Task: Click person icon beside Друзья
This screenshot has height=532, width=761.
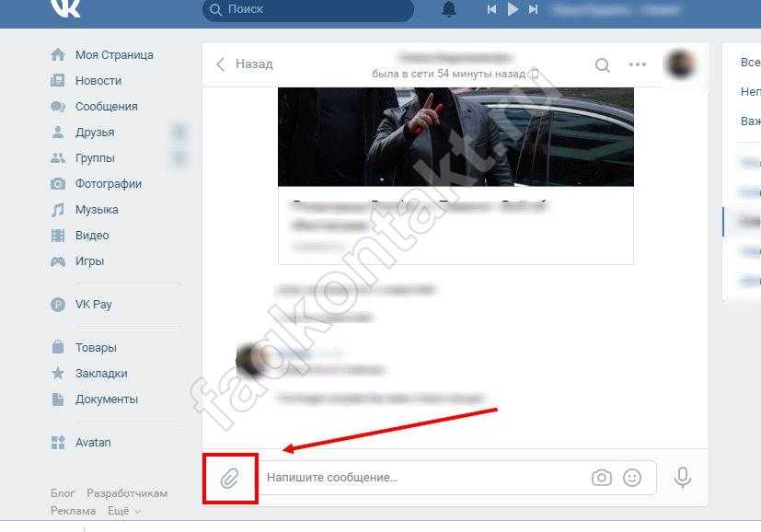Action: click(x=58, y=132)
